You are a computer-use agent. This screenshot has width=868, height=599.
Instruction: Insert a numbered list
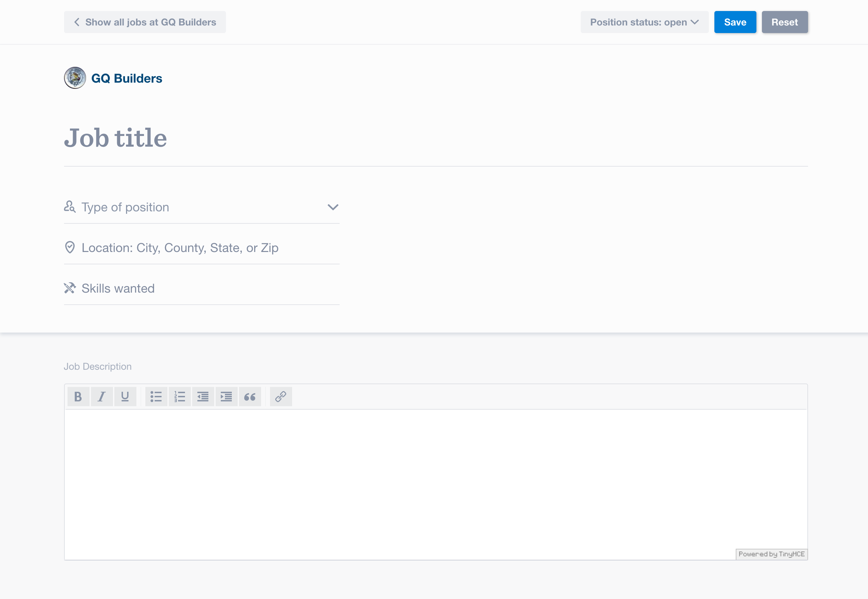coord(179,397)
